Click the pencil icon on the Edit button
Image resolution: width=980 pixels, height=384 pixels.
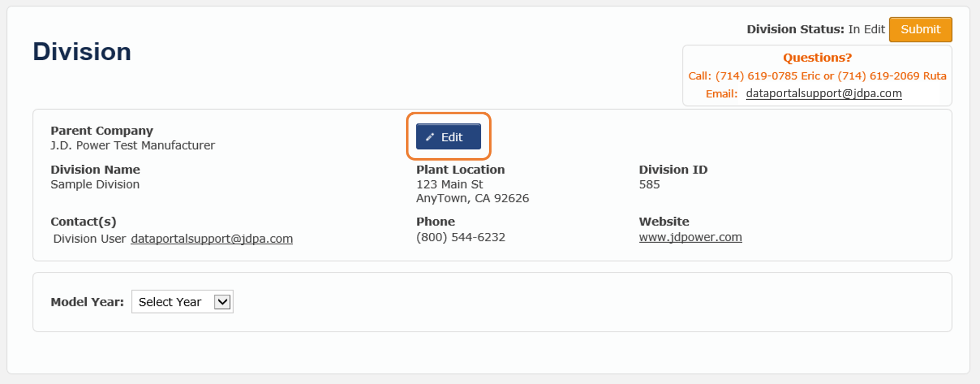[430, 137]
